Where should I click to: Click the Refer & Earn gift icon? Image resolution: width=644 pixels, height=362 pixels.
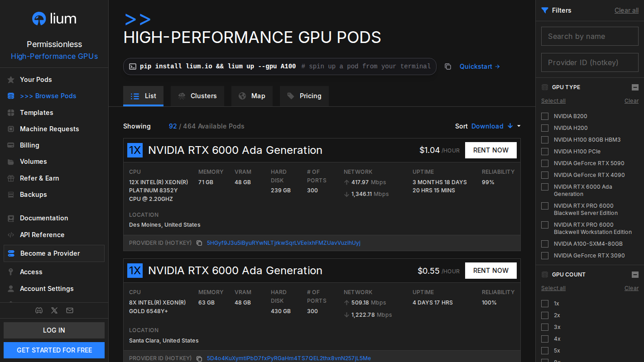(x=11, y=178)
